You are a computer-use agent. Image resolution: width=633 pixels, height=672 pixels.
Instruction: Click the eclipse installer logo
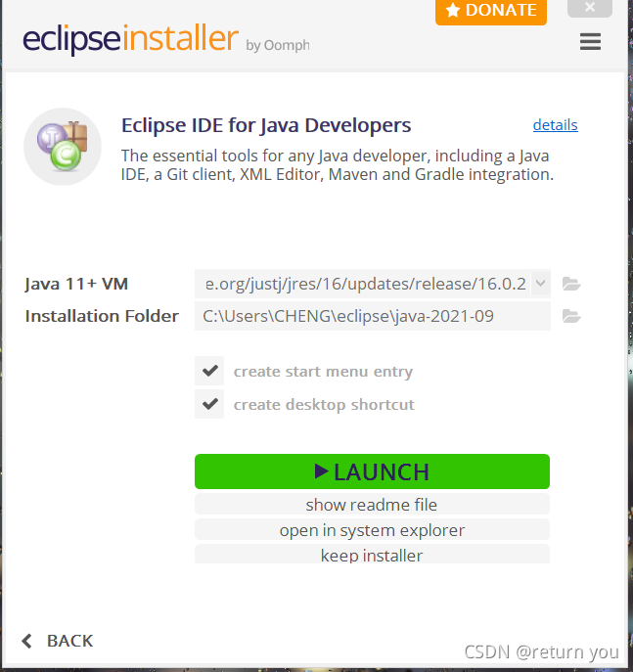166,39
